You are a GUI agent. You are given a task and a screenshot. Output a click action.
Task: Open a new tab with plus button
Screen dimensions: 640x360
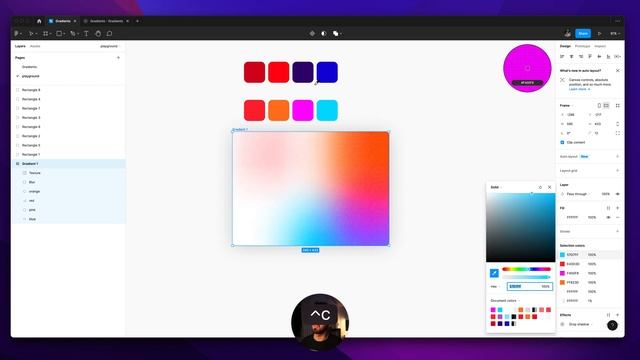click(137, 21)
